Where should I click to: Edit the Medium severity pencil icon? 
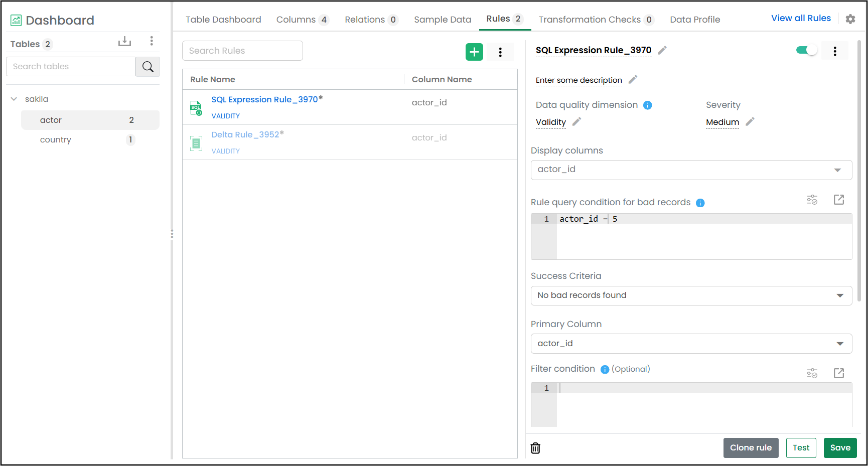point(750,122)
